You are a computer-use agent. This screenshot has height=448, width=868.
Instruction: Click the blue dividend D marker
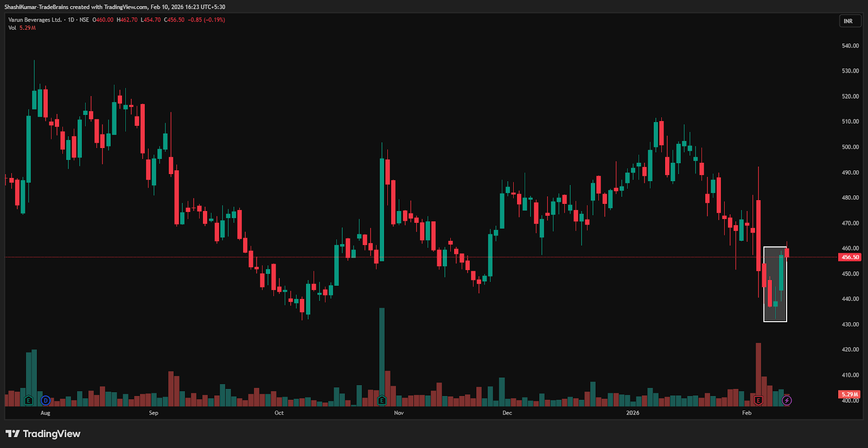(46, 401)
